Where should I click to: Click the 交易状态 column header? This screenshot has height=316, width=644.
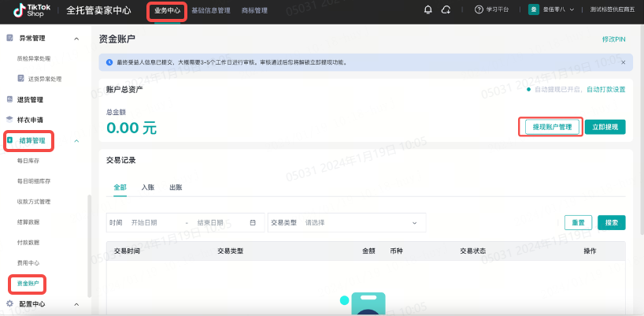pos(472,251)
